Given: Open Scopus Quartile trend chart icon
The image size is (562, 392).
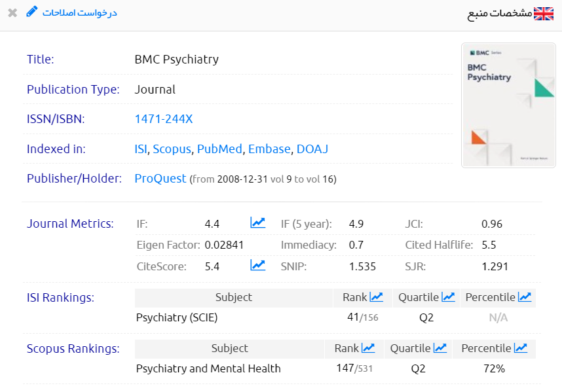Looking at the screenshot, I should [x=440, y=348].
